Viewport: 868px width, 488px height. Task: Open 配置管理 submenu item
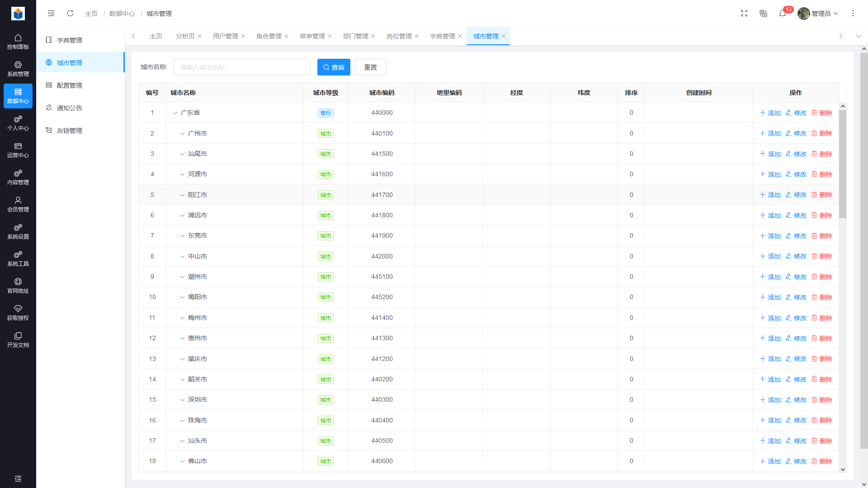(80, 85)
